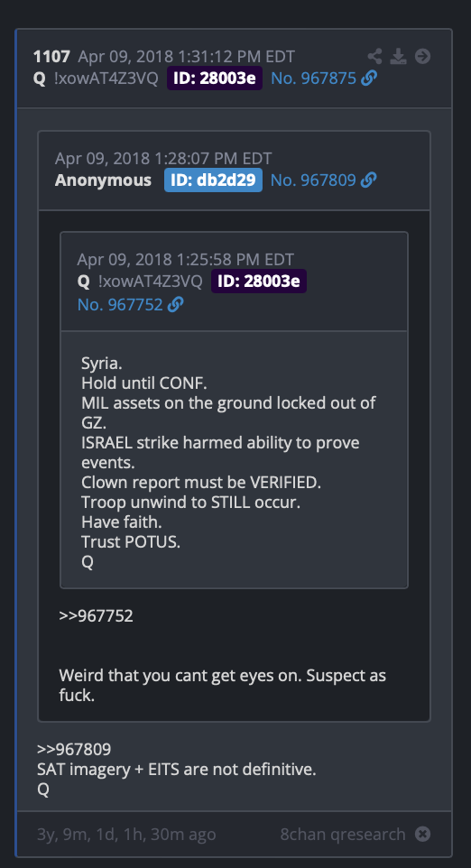Viewport: 471px width, 868px height.
Task: Select the ID: db2d29 badge
Action: (x=213, y=180)
